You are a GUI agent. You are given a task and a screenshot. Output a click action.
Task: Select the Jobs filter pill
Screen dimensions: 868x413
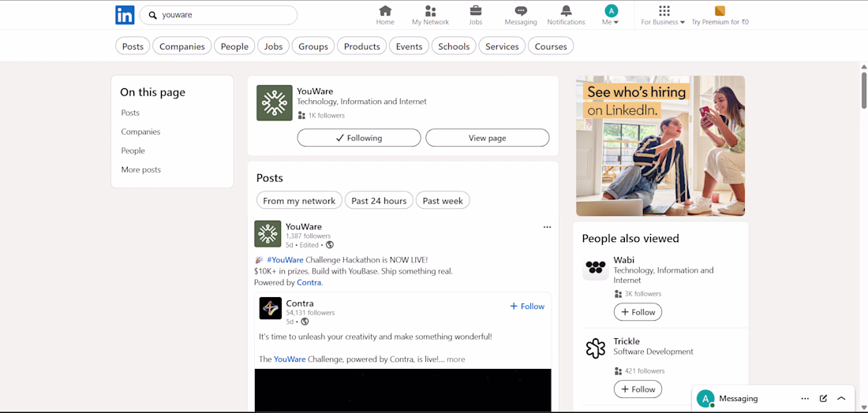coord(274,47)
